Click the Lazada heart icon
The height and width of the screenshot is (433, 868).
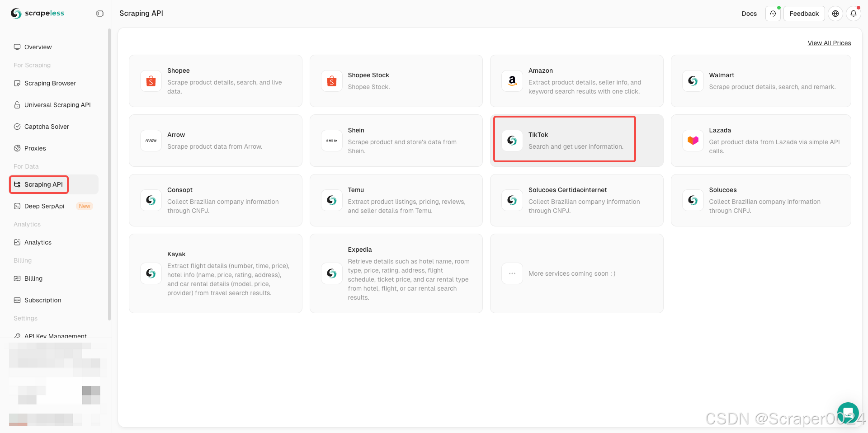(693, 141)
